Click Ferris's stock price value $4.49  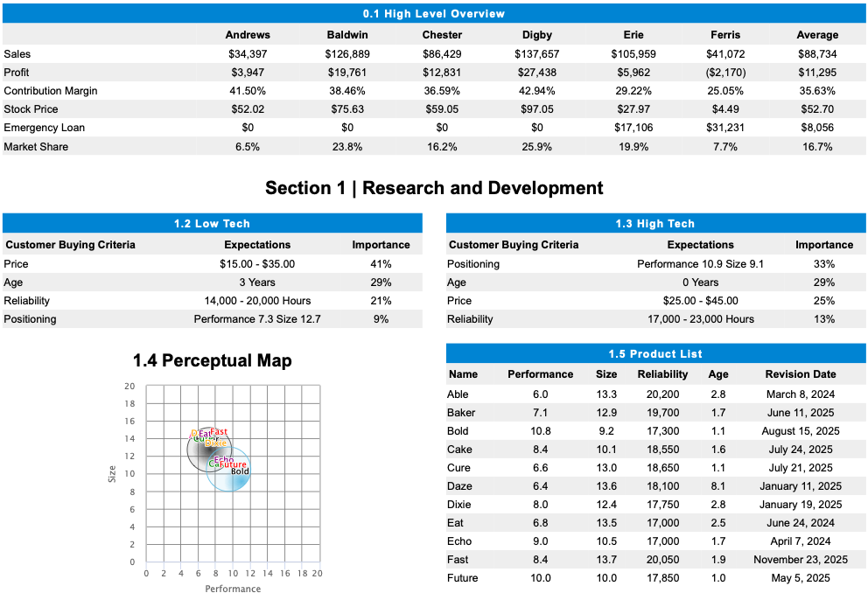725,108
